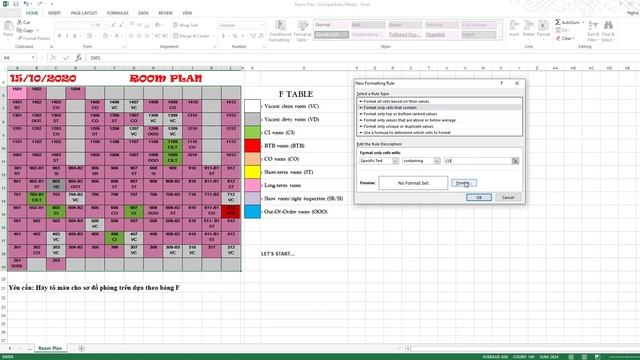
Task: Open the DATA ribbon tab
Action: tap(143, 13)
